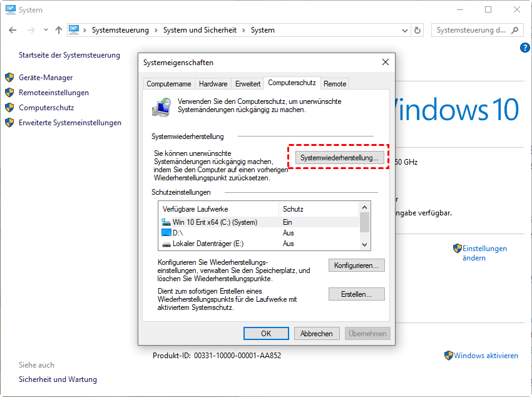Click the System breadcrumb in the address bar
Viewport: 532px width, 397px height.
click(x=263, y=30)
